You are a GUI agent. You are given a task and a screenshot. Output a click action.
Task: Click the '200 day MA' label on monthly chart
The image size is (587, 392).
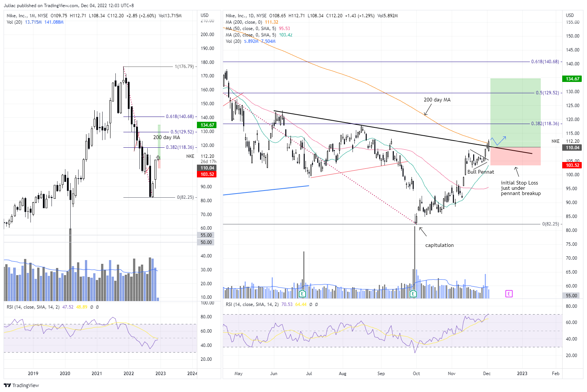[x=166, y=137]
